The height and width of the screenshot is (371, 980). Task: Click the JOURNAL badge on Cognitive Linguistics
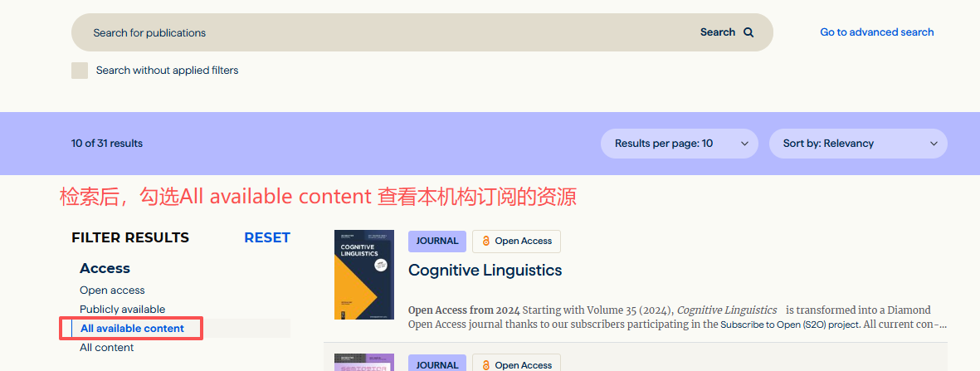[x=436, y=242]
